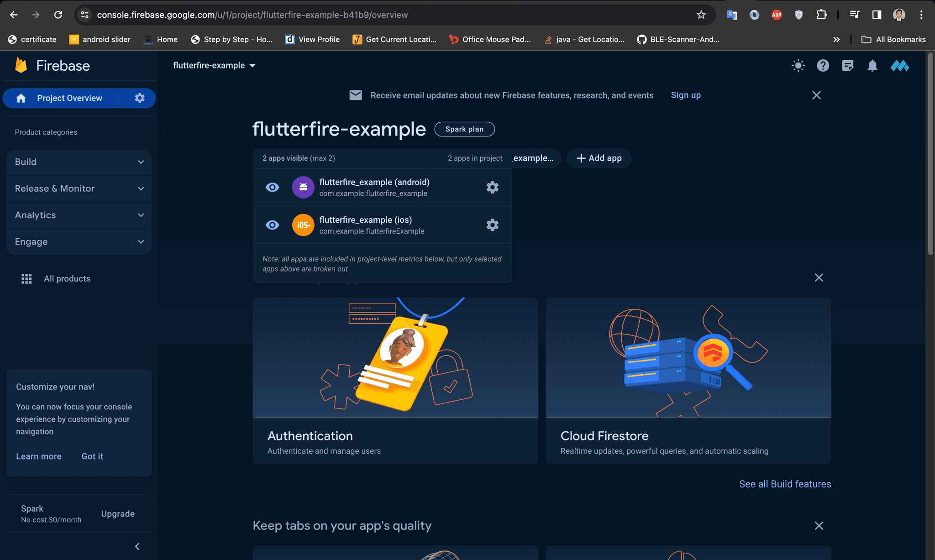The image size is (935, 560).
Task: Click the example... app chip
Action: click(536, 158)
